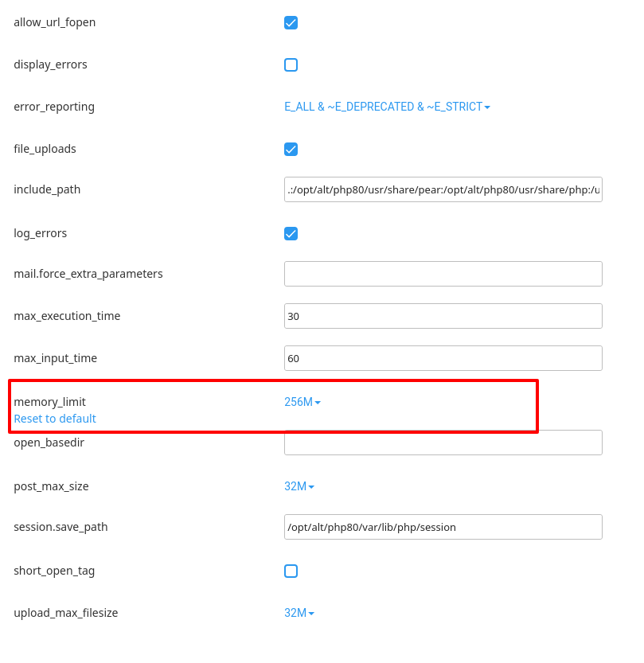Disable the log_errors checkbox
The image size is (644, 663).
point(291,233)
